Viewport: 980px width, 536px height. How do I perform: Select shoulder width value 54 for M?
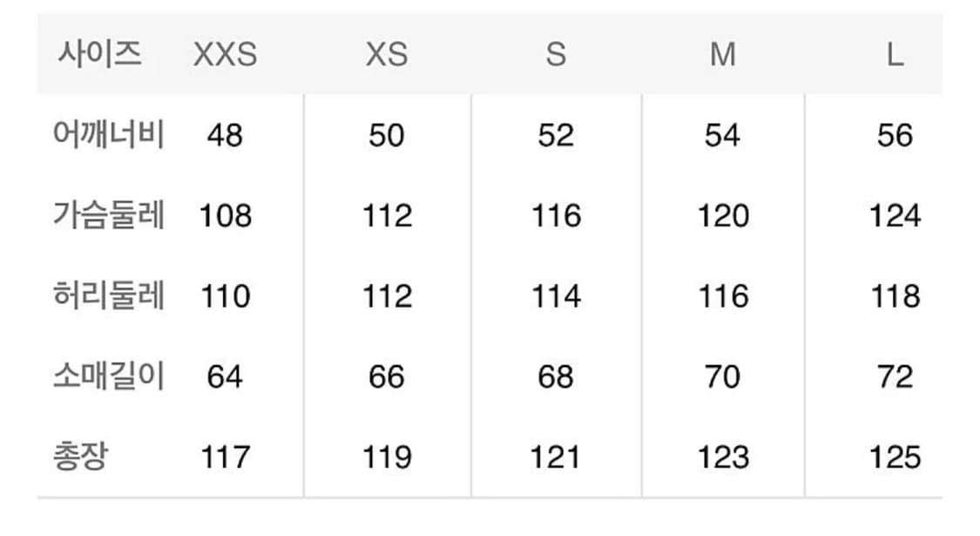pyautogui.click(x=722, y=135)
